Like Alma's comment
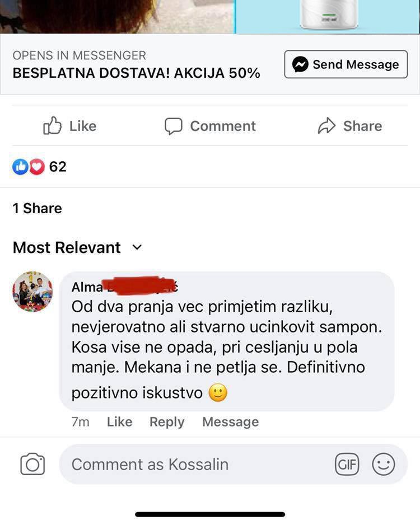This screenshot has width=420, height=525. tap(119, 421)
